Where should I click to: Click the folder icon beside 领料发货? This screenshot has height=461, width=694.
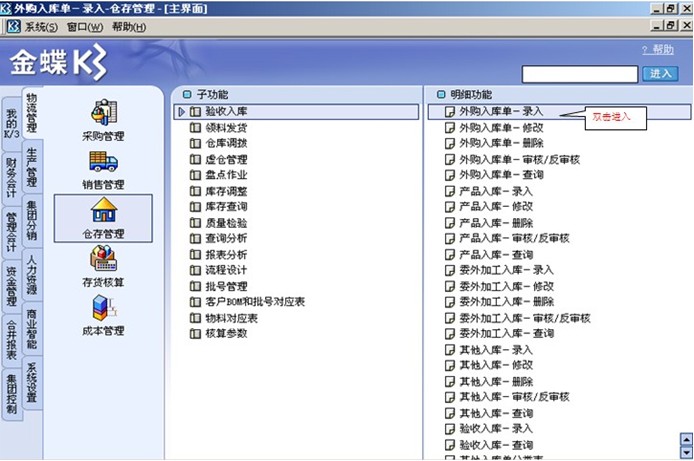(x=195, y=128)
